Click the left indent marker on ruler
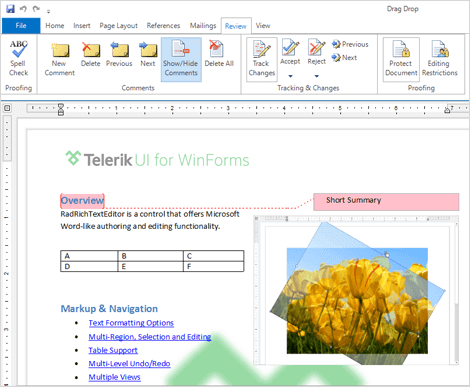 pos(61,109)
